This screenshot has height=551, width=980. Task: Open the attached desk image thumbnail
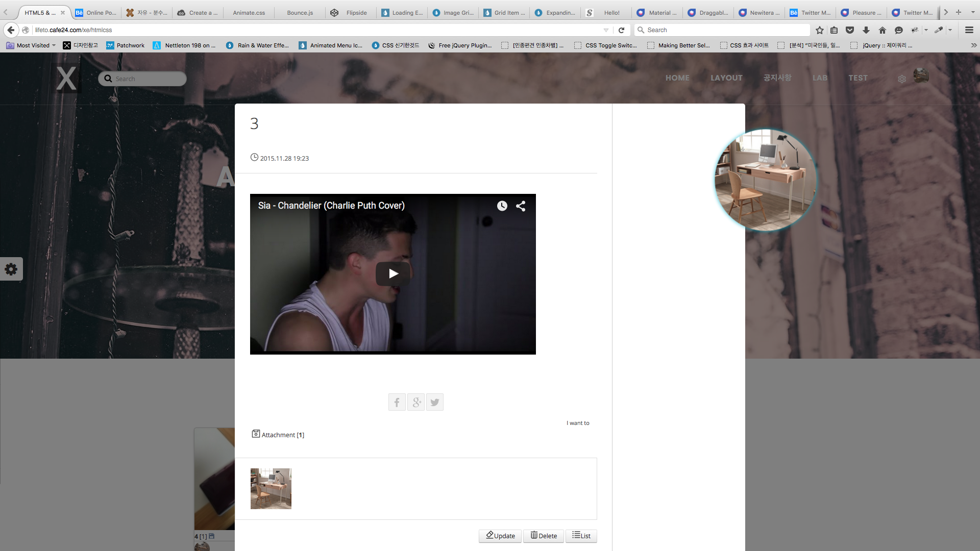pos(271,489)
